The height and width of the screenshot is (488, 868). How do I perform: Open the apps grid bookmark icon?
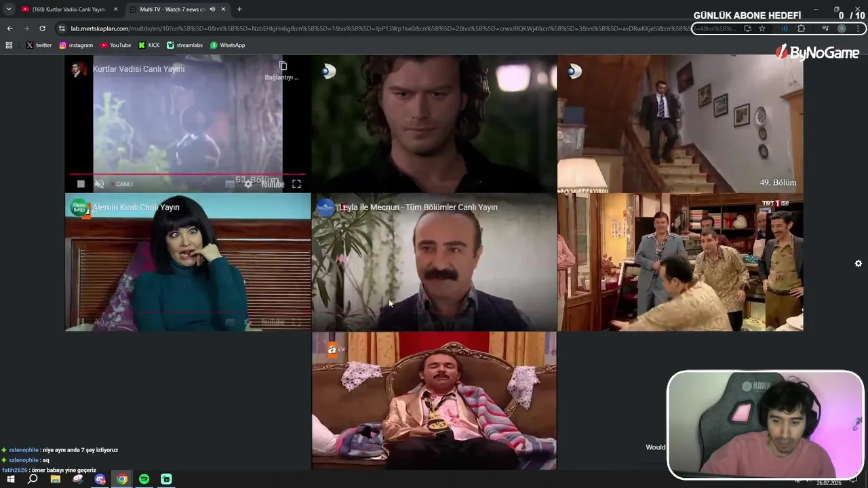coord(9,45)
